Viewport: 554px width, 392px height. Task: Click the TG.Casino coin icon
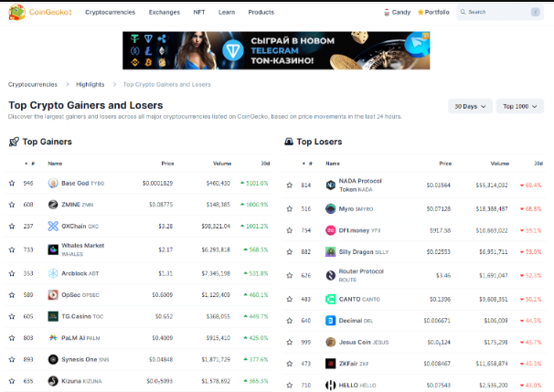[53, 316]
